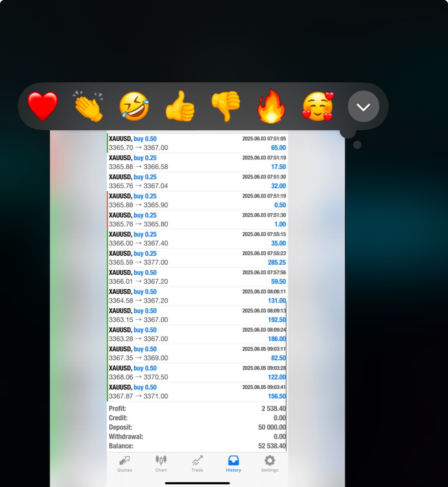The height and width of the screenshot is (487, 448).
Task: Click the Deposit value 50 000.00
Action: pyautogui.click(x=272, y=427)
